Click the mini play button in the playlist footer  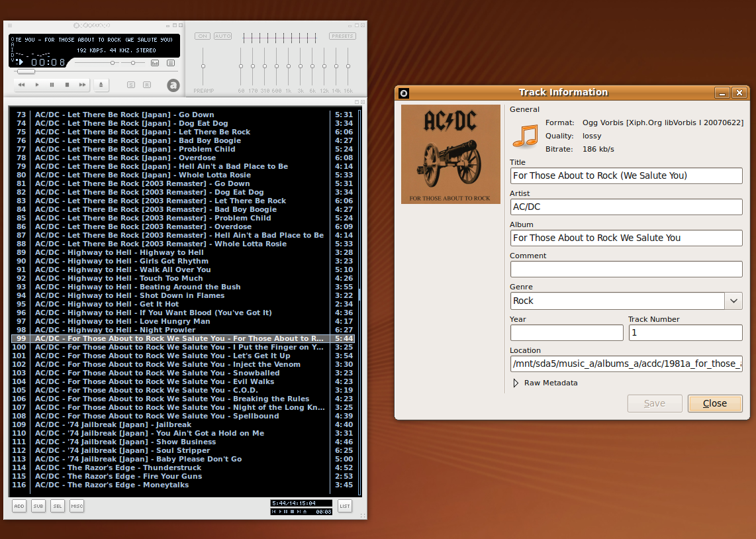tap(280, 511)
